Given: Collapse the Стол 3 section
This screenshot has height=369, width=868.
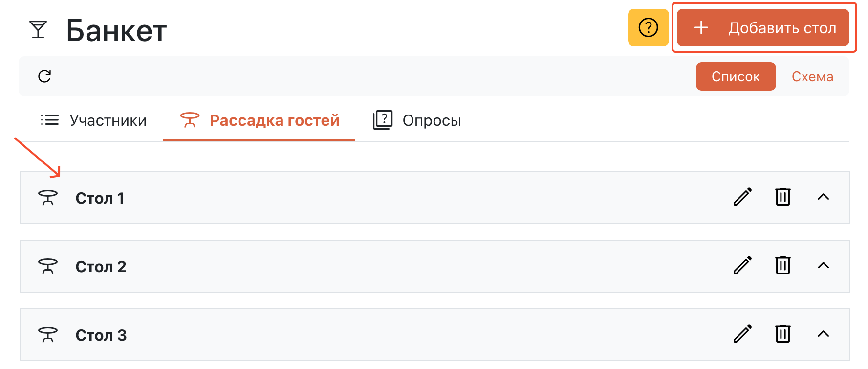Looking at the screenshot, I should pyautogui.click(x=824, y=335).
